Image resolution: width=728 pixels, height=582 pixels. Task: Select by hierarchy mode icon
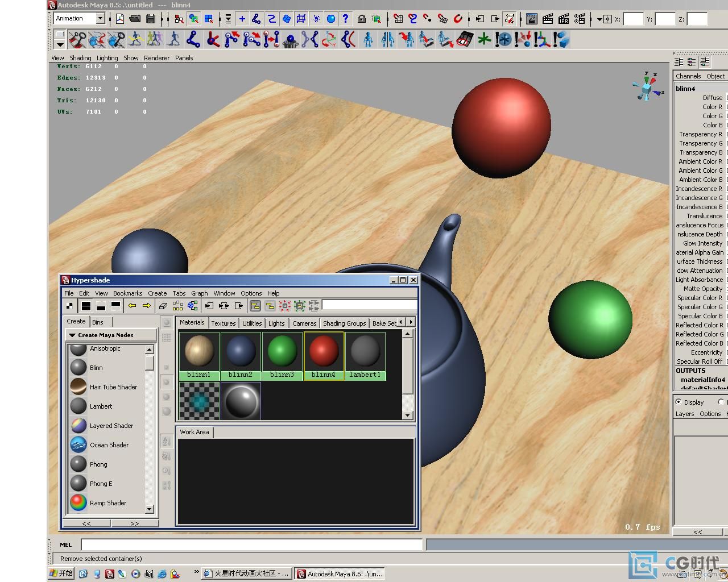point(179,19)
